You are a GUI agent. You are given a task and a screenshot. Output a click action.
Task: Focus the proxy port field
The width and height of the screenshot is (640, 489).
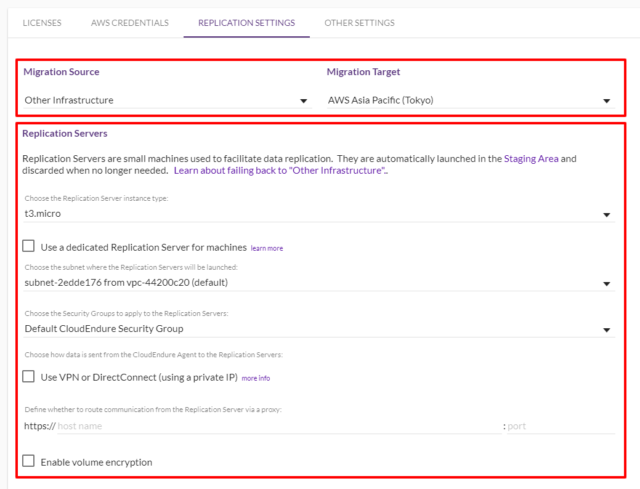pyautogui.click(x=561, y=426)
